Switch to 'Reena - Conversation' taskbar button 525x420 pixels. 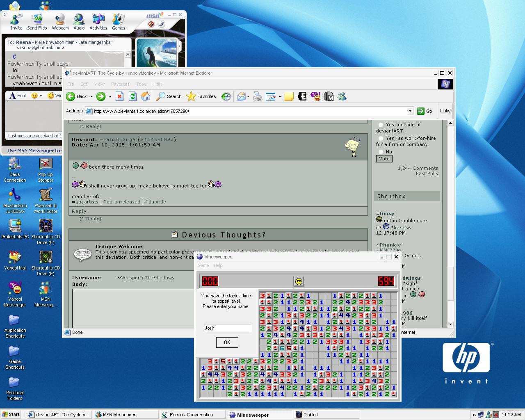point(192,415)
